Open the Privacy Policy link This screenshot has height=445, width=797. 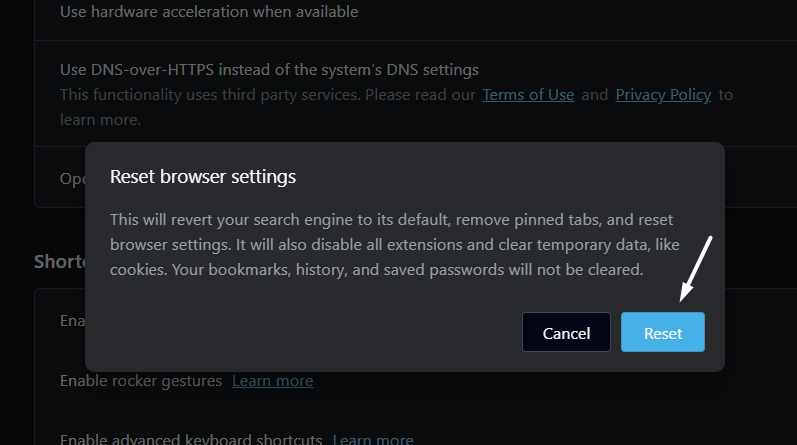point(663,95)
